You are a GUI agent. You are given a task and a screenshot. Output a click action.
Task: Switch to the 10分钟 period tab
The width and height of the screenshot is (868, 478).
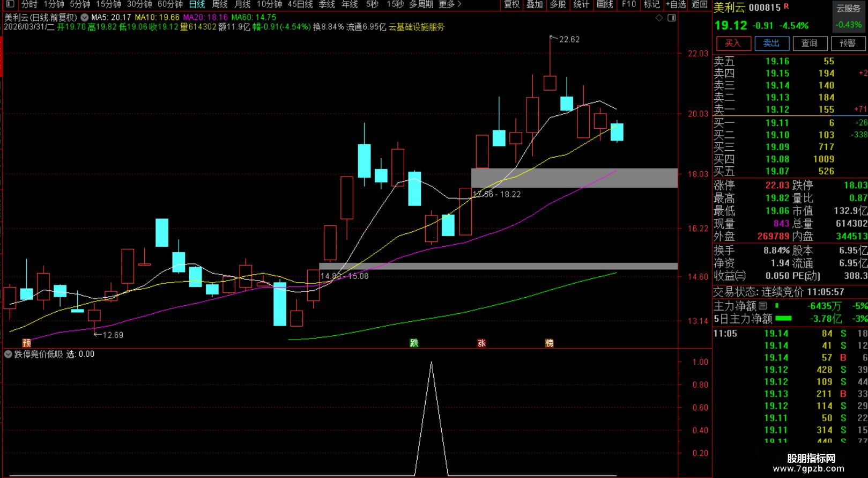[x=269, y=4]
